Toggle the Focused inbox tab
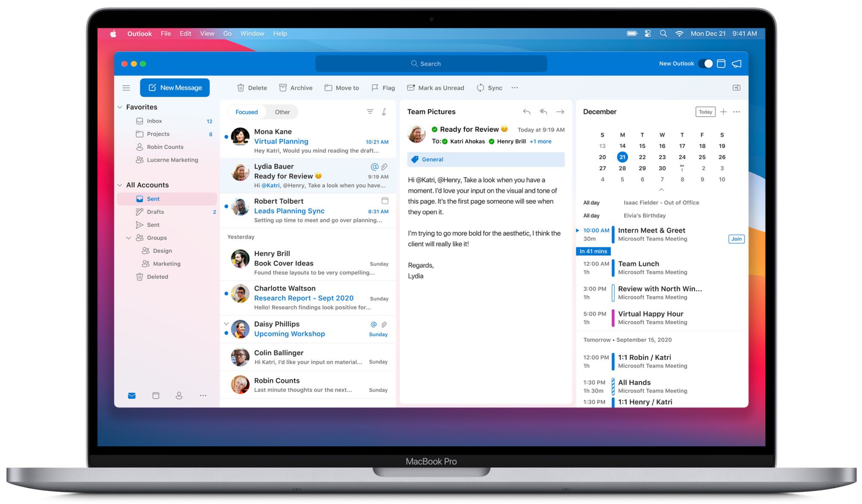 click(x=246, y=112)
